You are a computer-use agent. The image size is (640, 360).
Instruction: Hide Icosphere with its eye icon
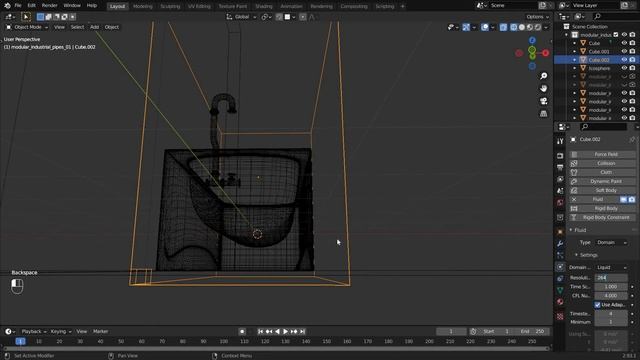pos(624,68)
